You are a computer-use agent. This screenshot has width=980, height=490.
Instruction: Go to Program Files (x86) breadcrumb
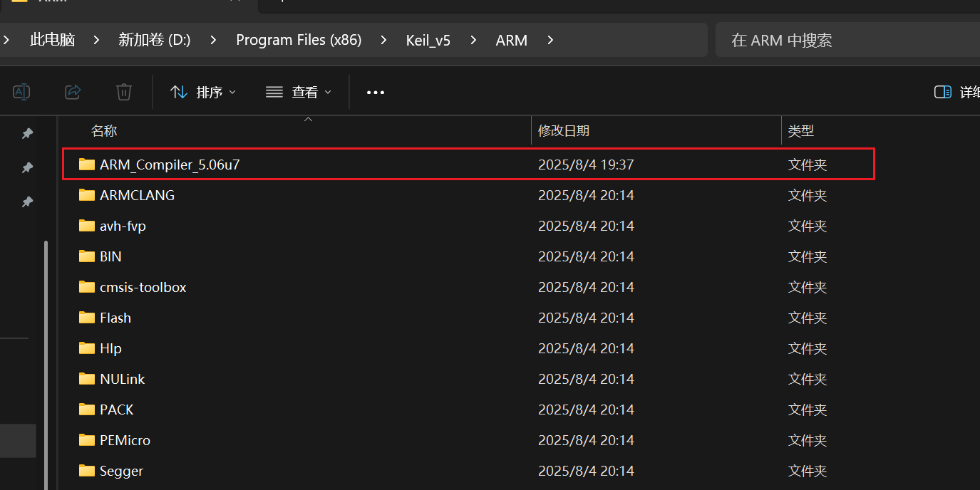point(299,40)
